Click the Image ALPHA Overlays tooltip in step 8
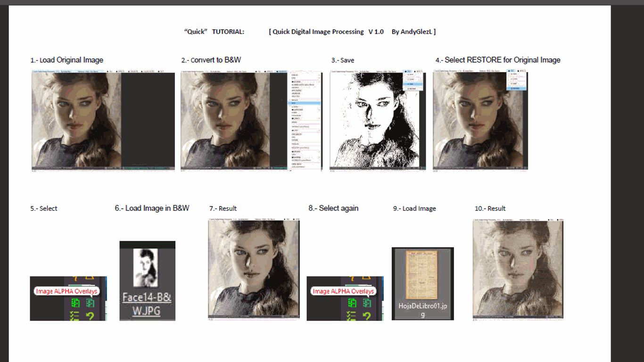This screenshot has width=644, height=362. (x=343, y=291)
